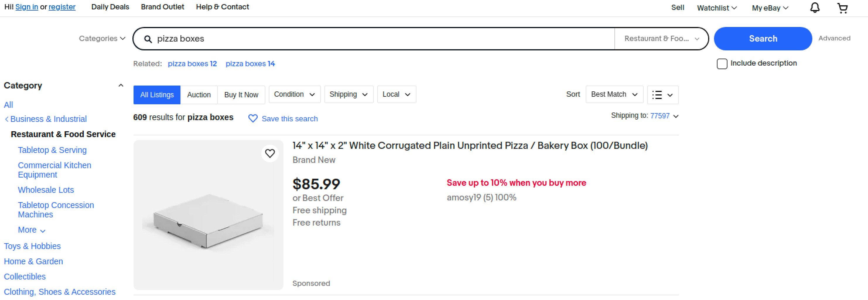Click the magnifier icon in search field
Viewport: 868px width, 300px height.
[148, 39]
